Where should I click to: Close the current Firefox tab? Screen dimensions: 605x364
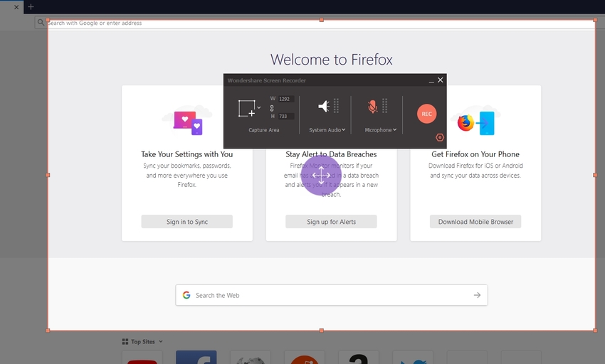pos(16,7)
